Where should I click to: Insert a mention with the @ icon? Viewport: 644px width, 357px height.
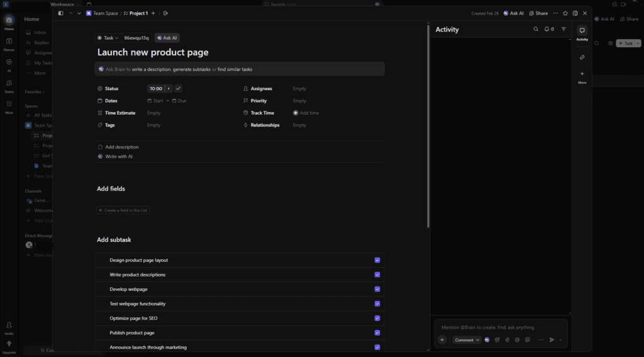[517, 340]
